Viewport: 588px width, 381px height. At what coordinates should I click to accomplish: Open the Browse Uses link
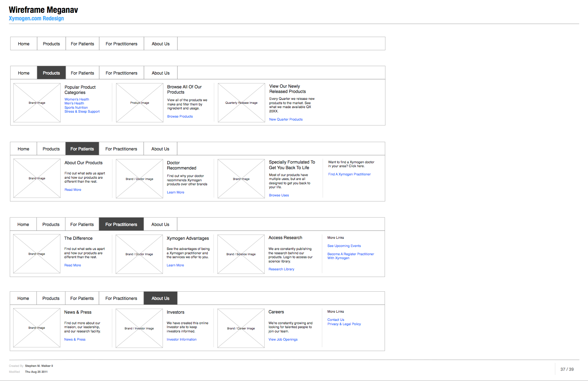point(279,195)
